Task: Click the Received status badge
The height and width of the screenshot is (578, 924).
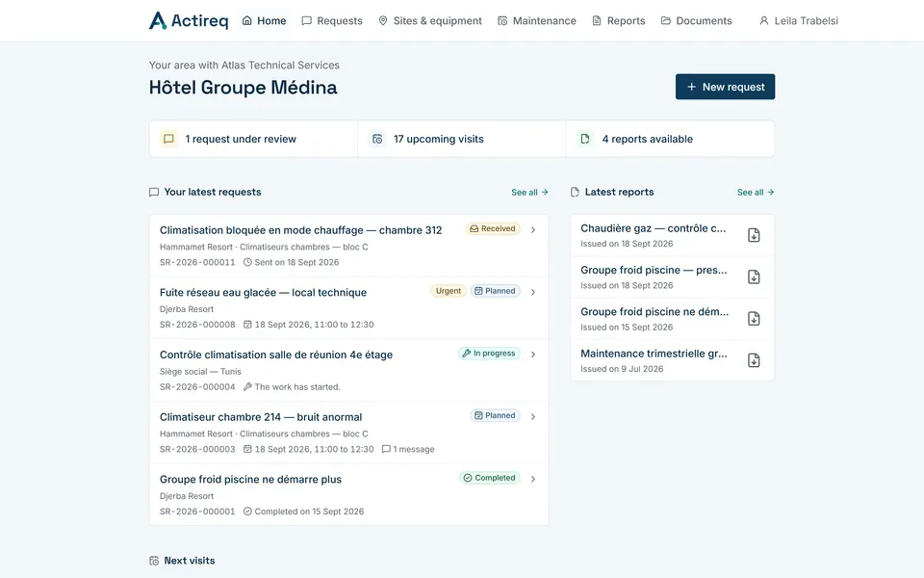Action: coord(493,229)
